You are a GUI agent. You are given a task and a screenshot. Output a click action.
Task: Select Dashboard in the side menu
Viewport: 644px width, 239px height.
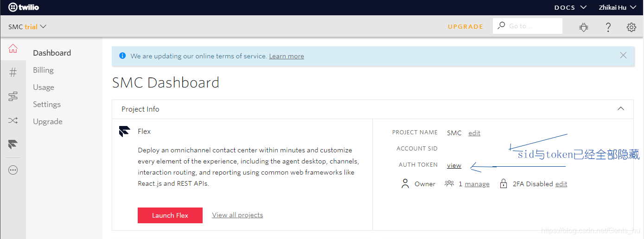coord(52,53)
